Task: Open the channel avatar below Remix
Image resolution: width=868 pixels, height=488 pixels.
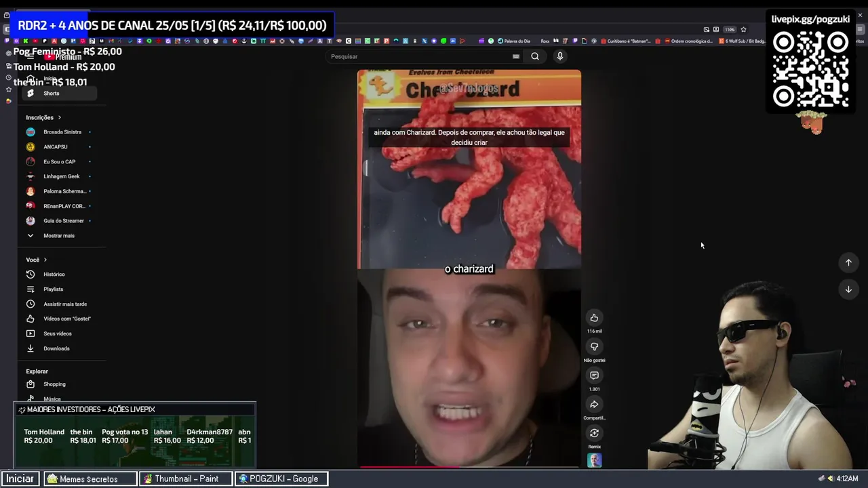Action: pos(594,460)
